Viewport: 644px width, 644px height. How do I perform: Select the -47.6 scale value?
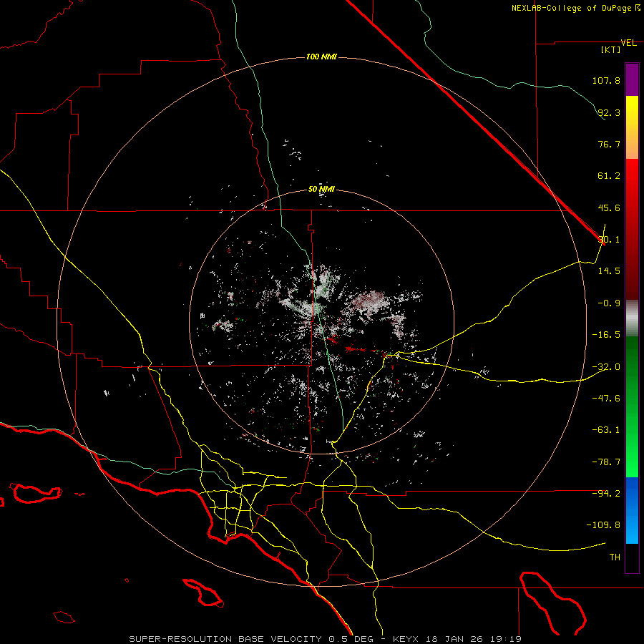coord(606,399)
